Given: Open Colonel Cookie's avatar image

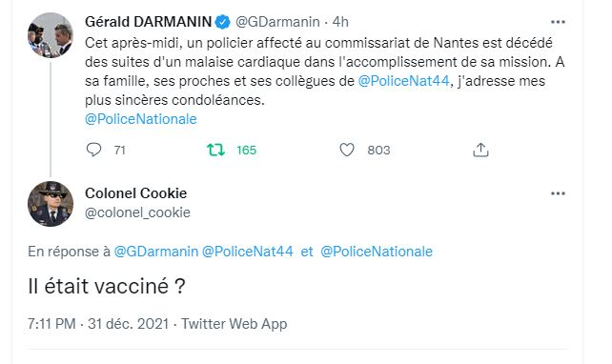Looking at the screenshot, I should pyautogui.click(x=51, y=204).
